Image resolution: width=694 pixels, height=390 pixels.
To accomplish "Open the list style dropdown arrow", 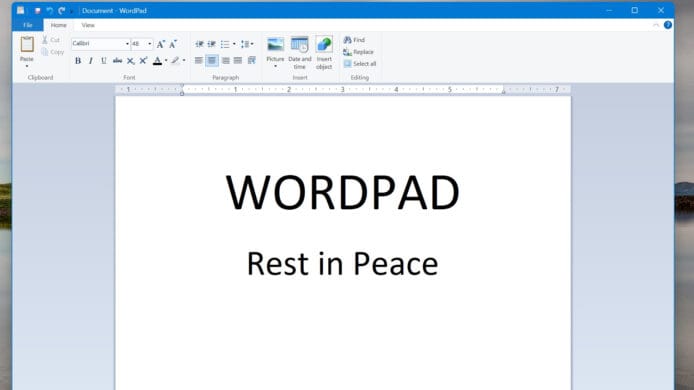I will [x=234, y=44].
